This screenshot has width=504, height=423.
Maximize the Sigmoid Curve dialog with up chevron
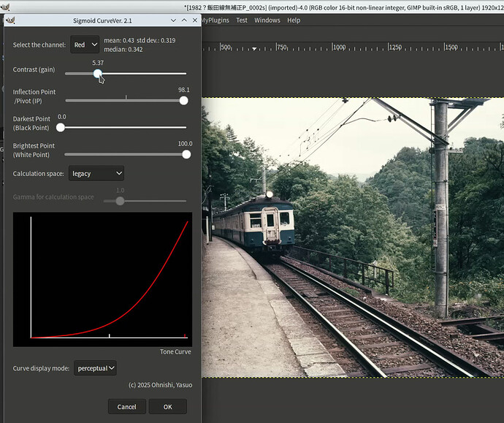coord(184,20)
